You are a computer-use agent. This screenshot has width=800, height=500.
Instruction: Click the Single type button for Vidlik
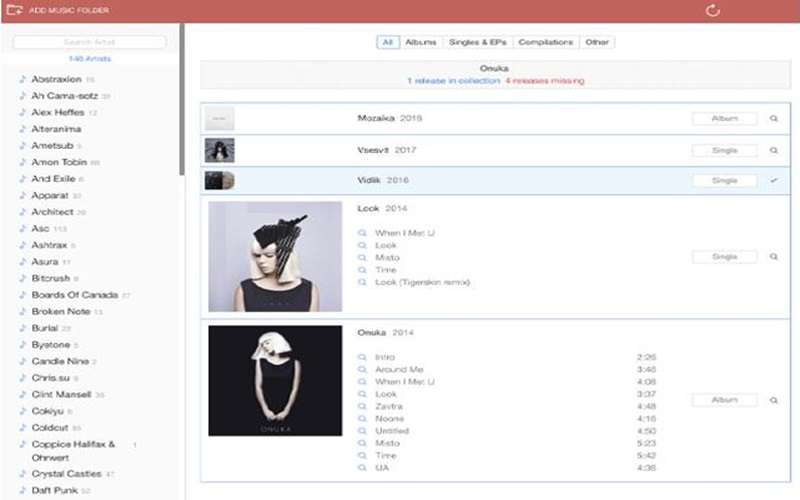pos(724,181)
